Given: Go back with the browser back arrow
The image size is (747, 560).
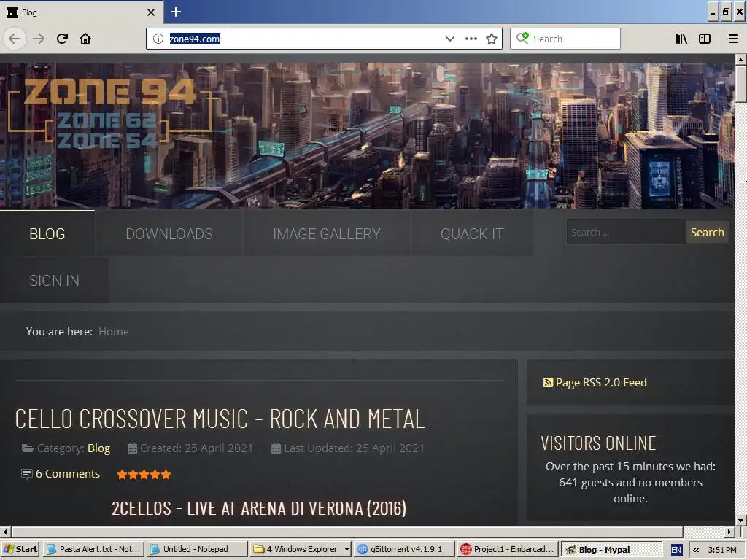Looking at the screenshot, I should tap(15, 39).
